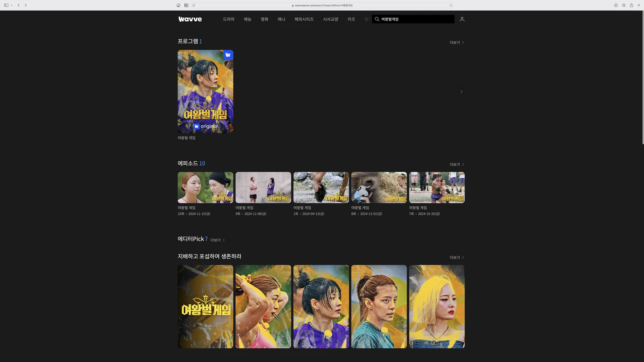Play episode 1회 thumbnail

(x=321, y=187)
